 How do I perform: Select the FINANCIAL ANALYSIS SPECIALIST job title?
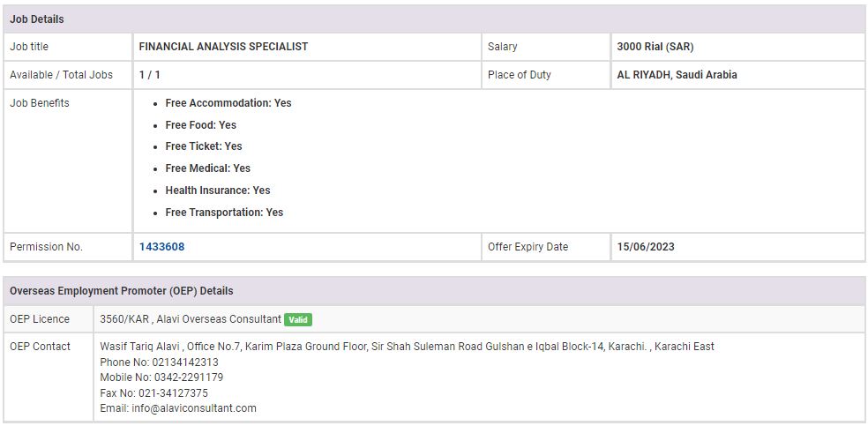tap(223, 47)
